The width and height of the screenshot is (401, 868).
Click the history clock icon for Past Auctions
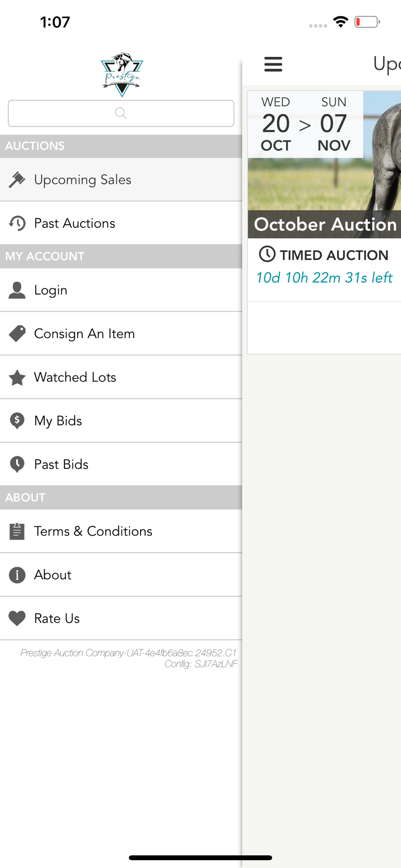[17, 223]
